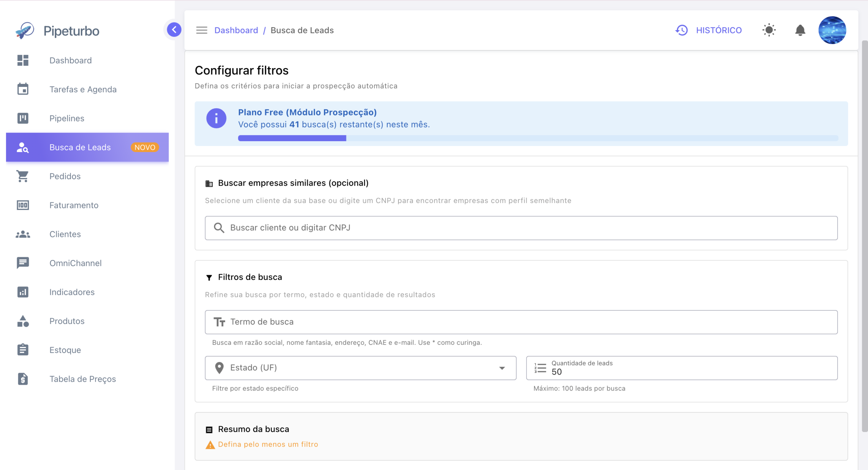Open the OmniChannel chat icon
This screenshot has width=868, height=470.
point(23,263)
